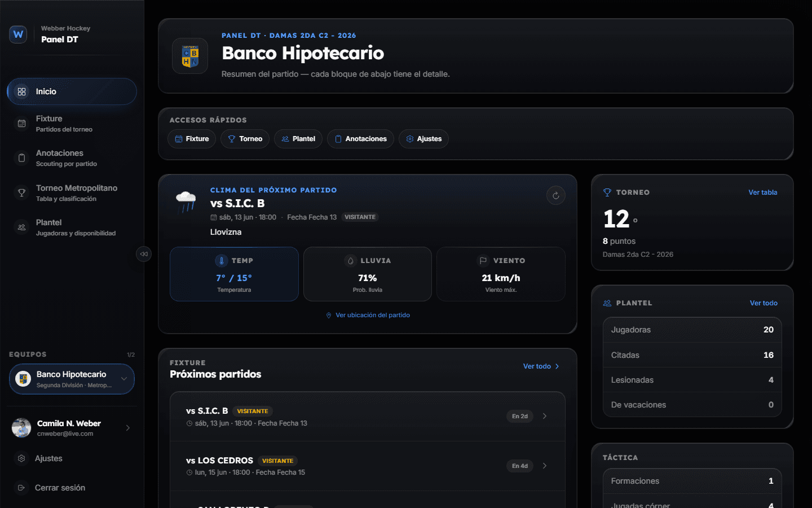Image resolution: width=812 pixels, height=508 pixels.
Task: Select Anotaciones scouting in the sidebar
Action: (x=72, y=158)
